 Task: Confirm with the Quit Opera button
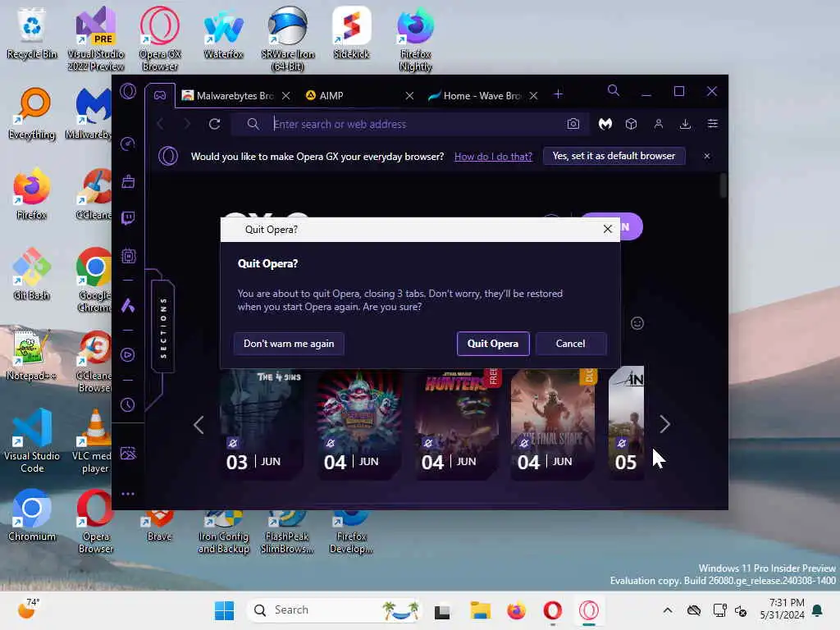[493, 344]
